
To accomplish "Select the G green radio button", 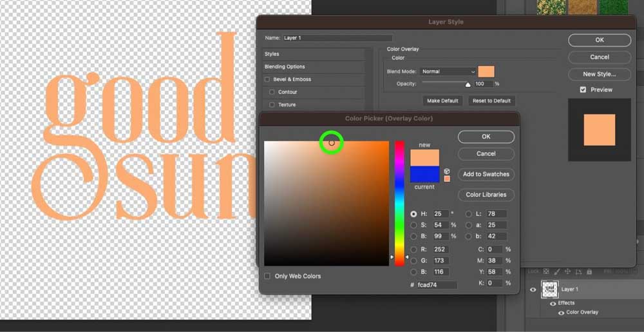I will 413,260.
